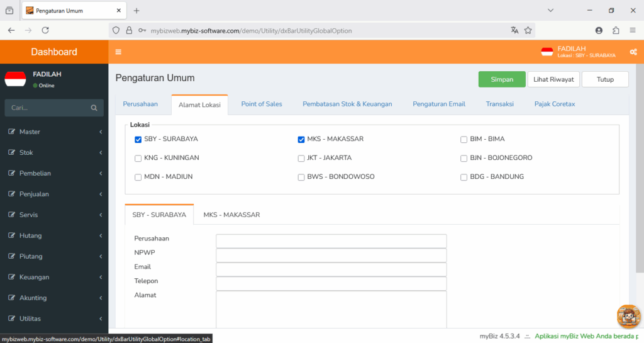This screenshot has width=644, height=343.
Task: Click the edit icon beside Pembelian
Action: tap(11, 173)
